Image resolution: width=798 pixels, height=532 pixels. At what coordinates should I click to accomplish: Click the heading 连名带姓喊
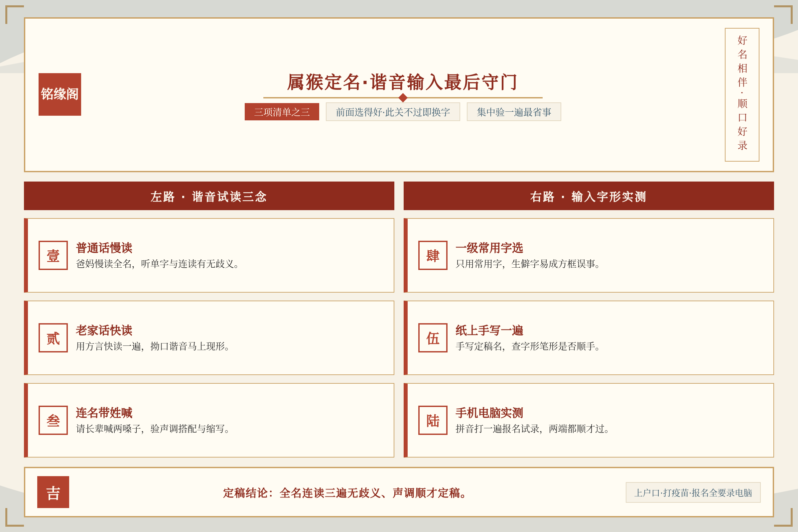(104, 413)
